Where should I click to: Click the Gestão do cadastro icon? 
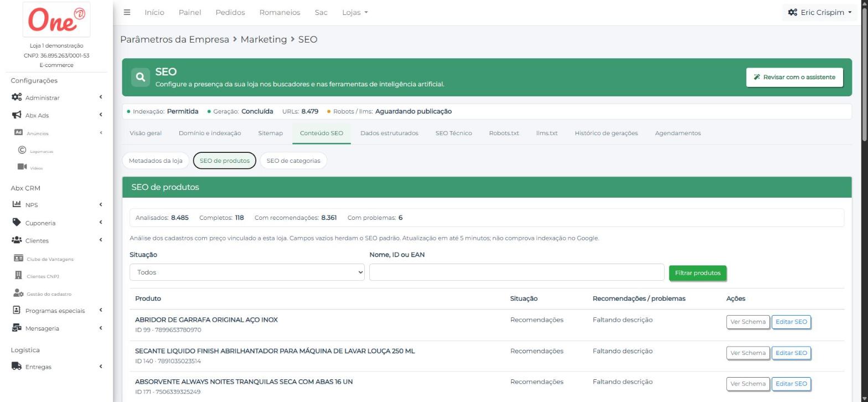(18, 293)
